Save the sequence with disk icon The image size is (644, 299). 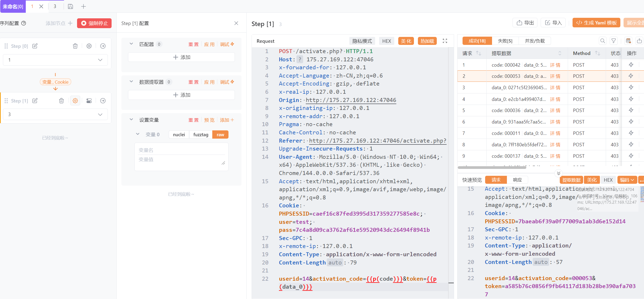tap(70, 6)
